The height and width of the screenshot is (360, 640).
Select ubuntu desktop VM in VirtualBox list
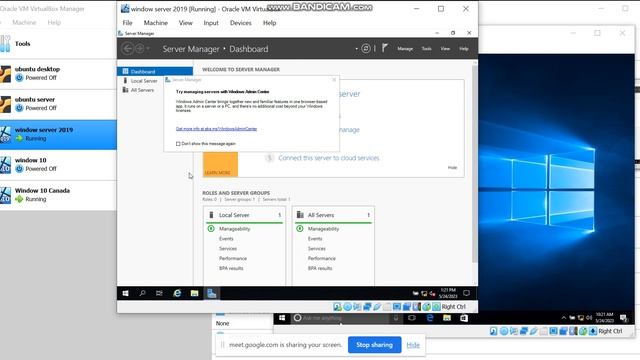(x=58, y=74)
